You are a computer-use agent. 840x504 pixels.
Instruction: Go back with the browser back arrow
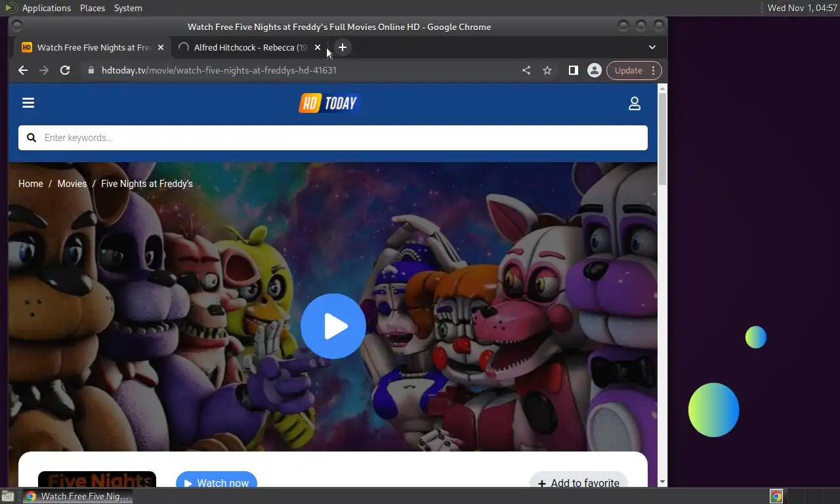23,70
